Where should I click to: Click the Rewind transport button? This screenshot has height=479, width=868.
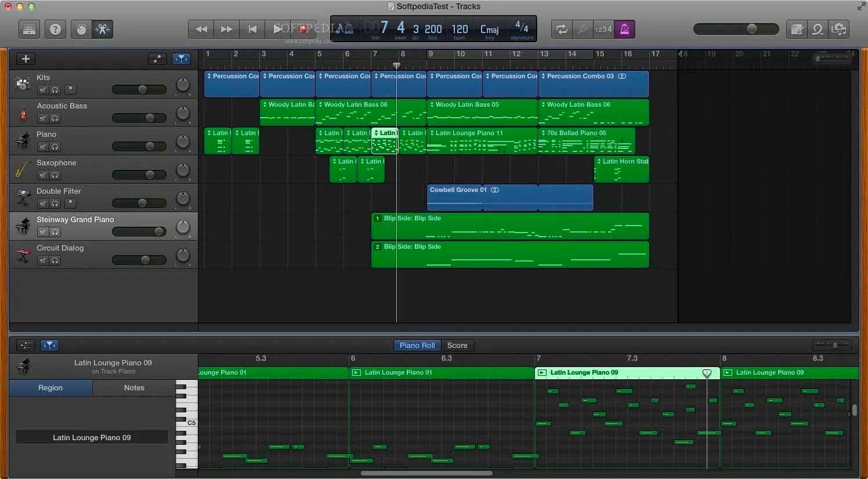[x=201, y=29]
